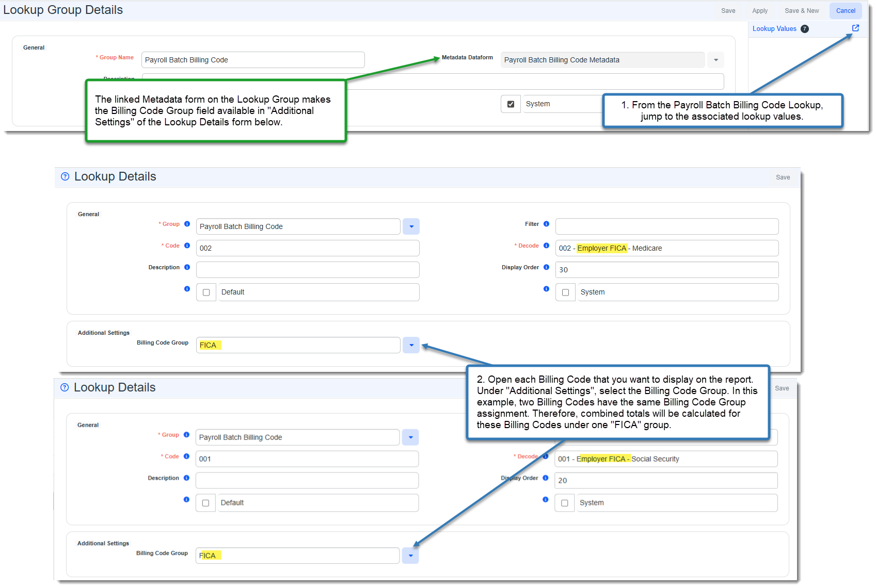This screenshot has height=588, width=876.
Task: Click info icon next to Display Order 30
Action: 546,267
